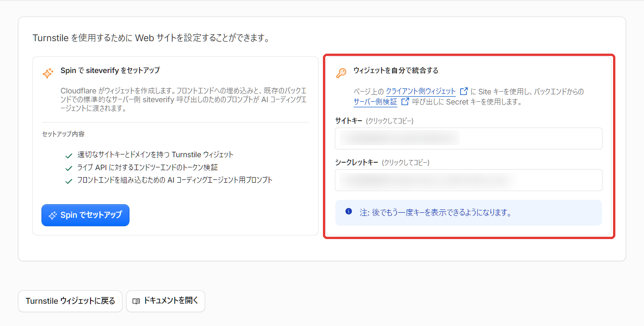The image size is (644, 326).
Task: Click the Spin でセットアップ button
Action: tap(85, 215)
